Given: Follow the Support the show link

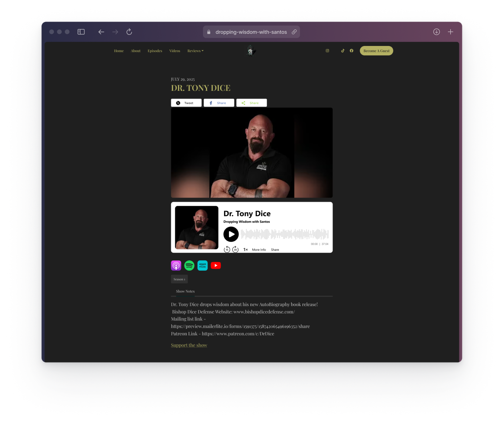Looking at the screenshot, I should (x=189, y=345).
